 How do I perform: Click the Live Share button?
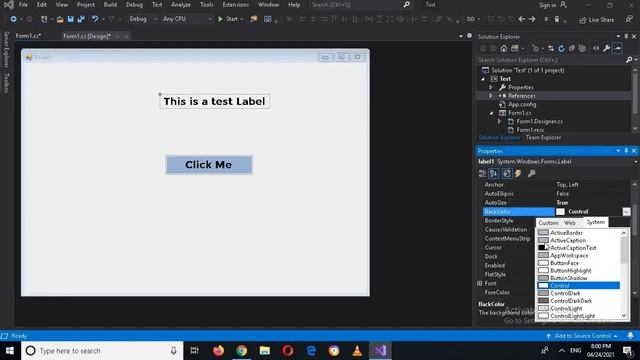[x=596, y=20]
